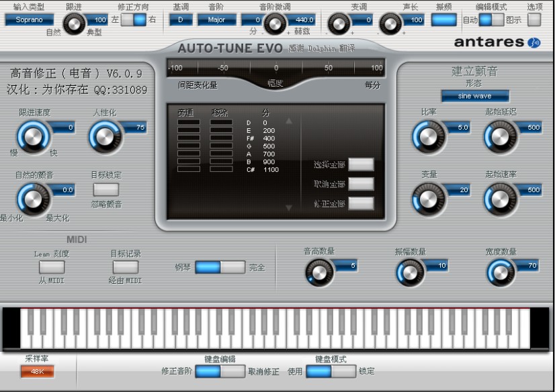Click the scale list down arrow
Viewport: 555px width, 392px height.
(289, 208)
